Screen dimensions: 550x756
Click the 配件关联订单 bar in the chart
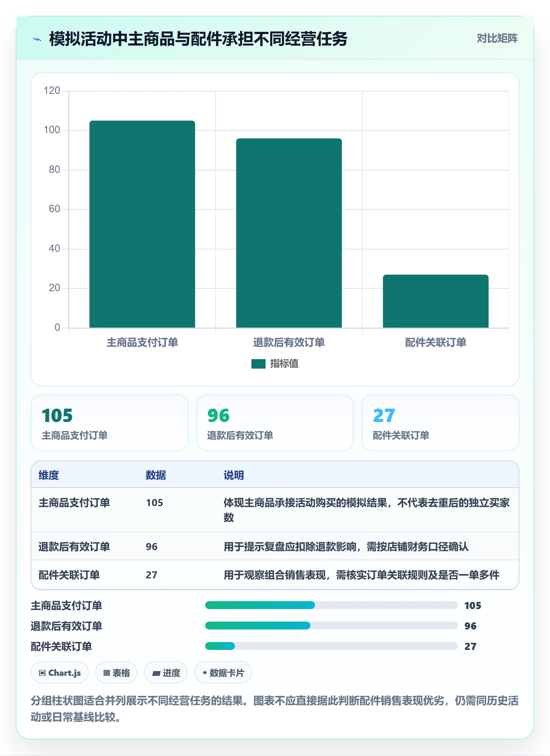pyautogui.click(x=436, y=301)
